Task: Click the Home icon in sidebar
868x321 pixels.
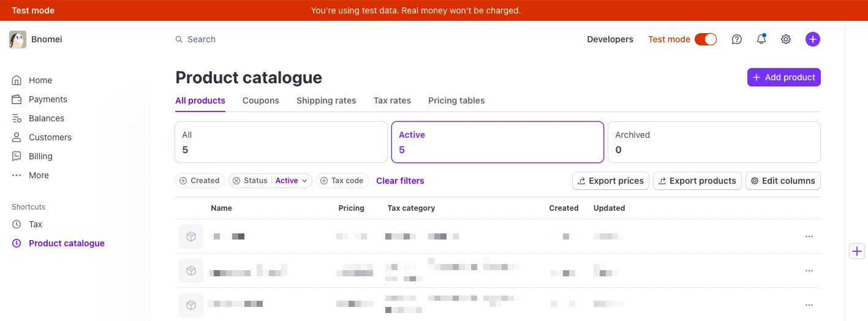Action: [x=17, y=80]
